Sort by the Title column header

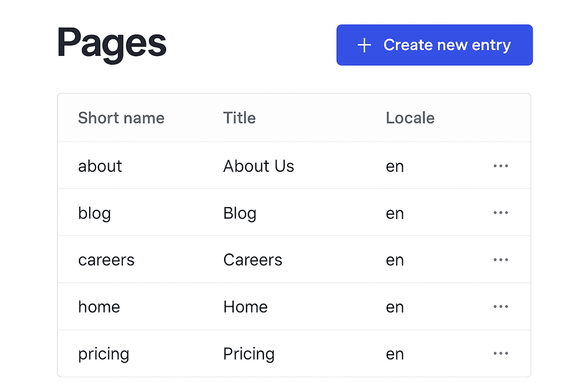239,118
